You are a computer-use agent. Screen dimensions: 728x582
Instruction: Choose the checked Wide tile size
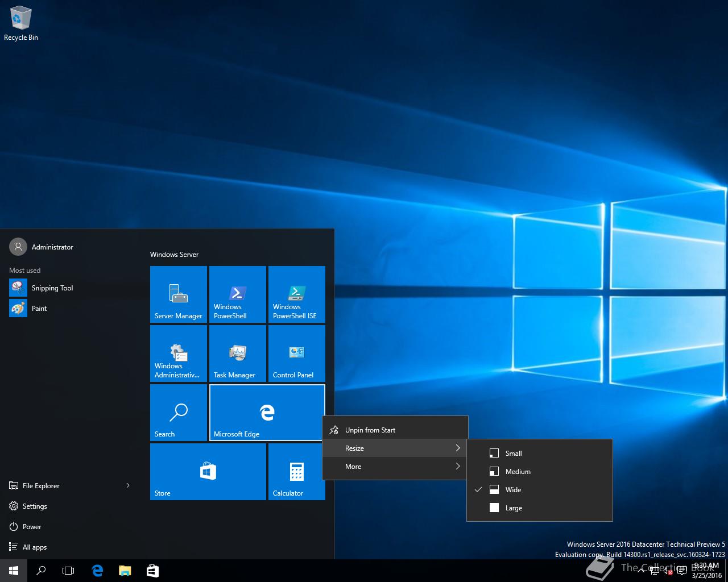(x=540, y=489)
